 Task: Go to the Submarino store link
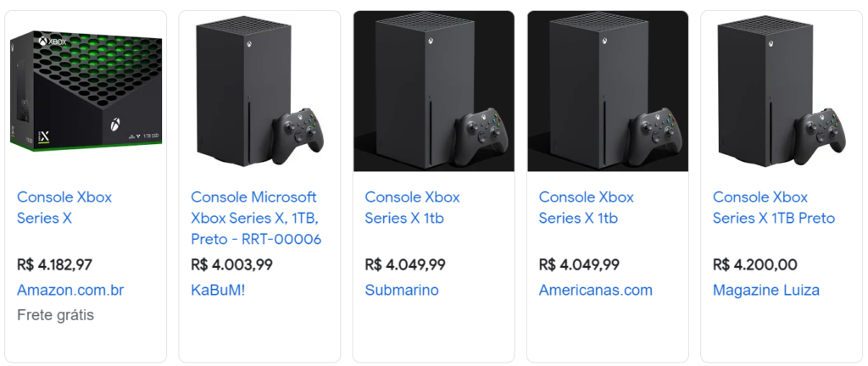[x=402, y=290]
